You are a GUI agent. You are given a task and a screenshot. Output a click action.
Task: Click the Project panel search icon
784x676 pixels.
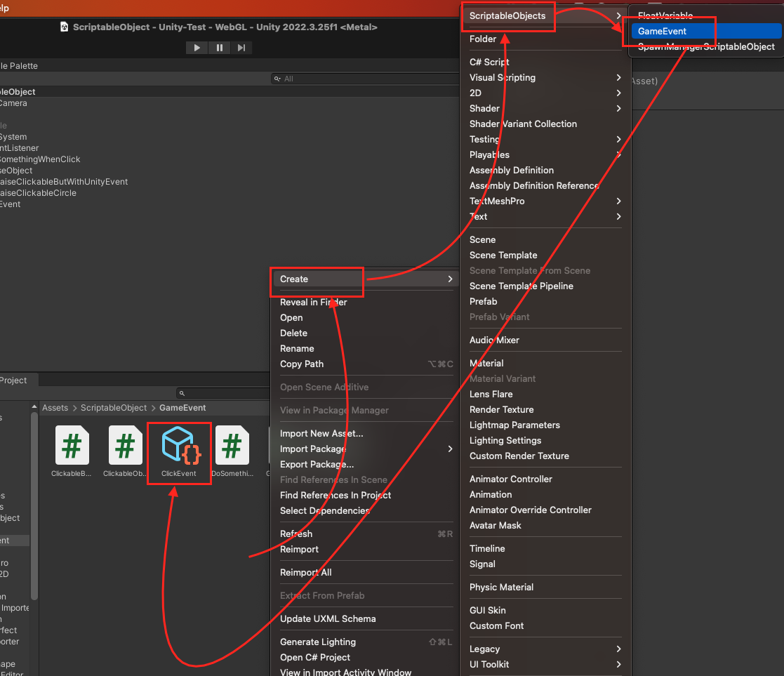pyautogui.click(x=182, y=394)
